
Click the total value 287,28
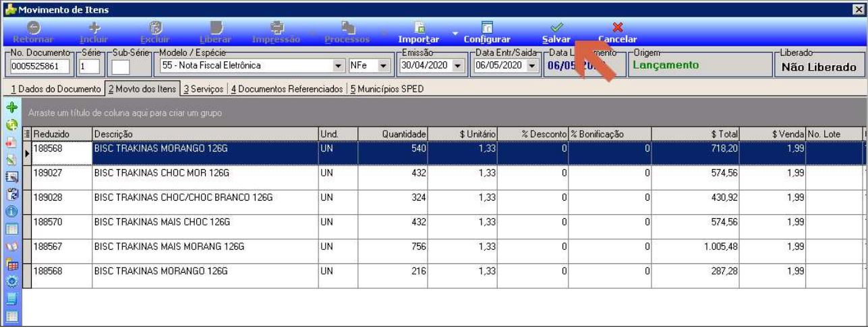coord(725,271)
